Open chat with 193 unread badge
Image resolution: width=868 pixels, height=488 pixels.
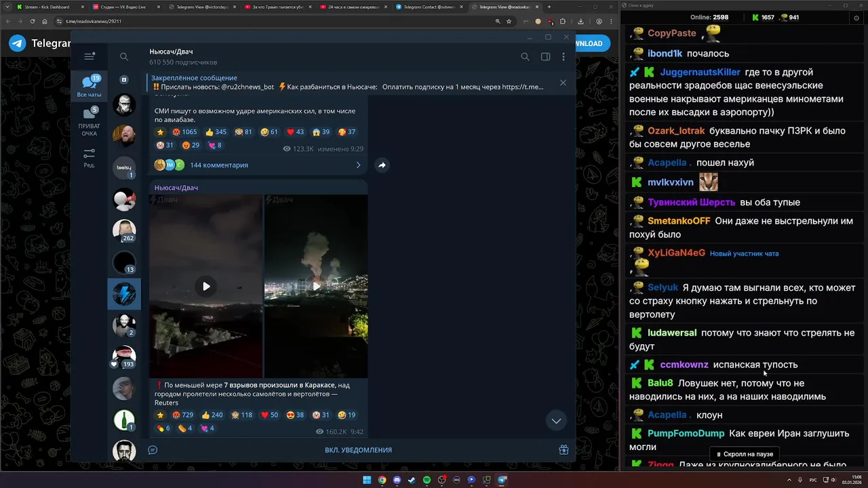[124, 357]
